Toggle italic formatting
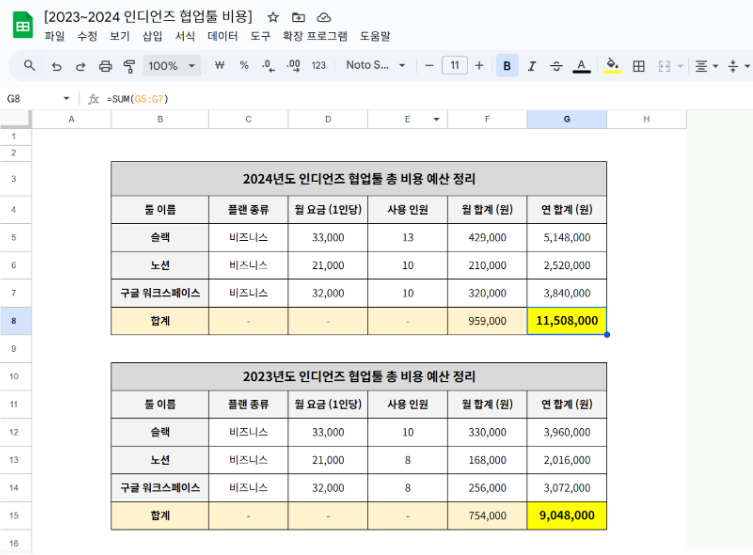753x555 pixels. pos(532,66)
